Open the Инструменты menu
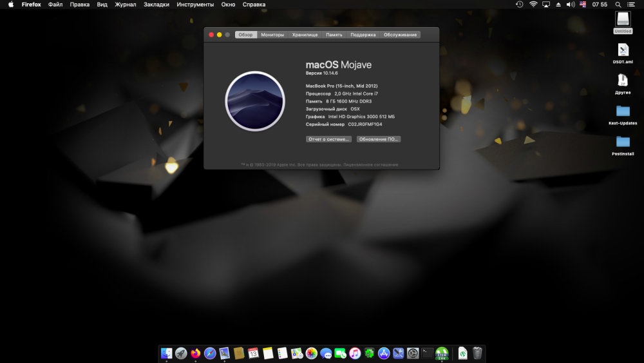This screenshot has height=363, width=644. [195, 5]
